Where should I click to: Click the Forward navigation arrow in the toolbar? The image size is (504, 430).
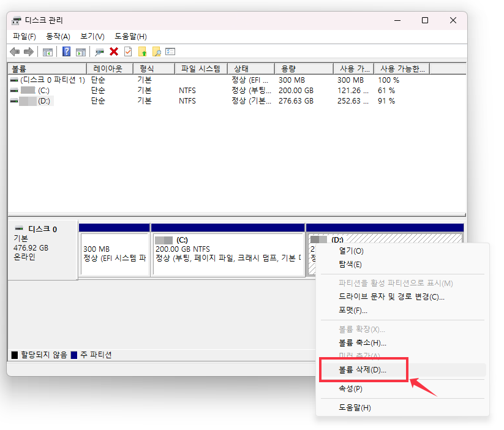[28, 51]
